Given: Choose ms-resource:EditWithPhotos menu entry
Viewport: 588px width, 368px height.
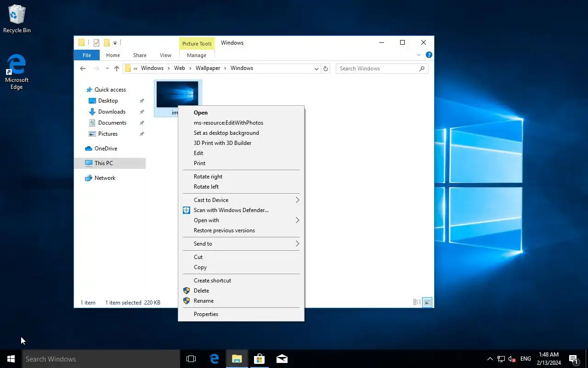Looking at the screenshot, I should pyautogui.click(x=241, y=123).
